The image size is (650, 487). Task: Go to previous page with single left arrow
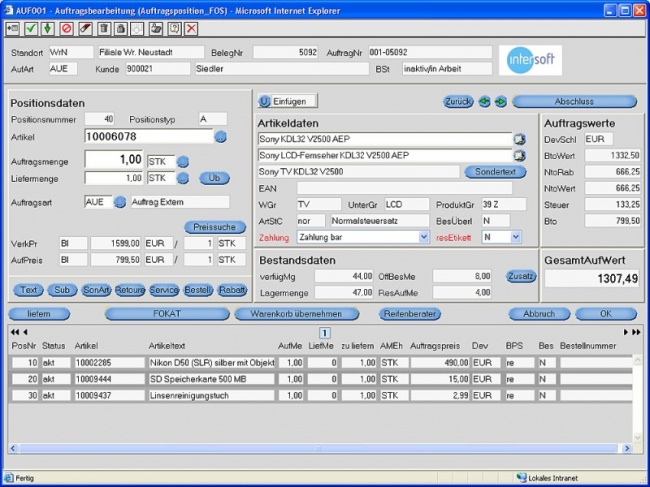[x=25, y=332]
